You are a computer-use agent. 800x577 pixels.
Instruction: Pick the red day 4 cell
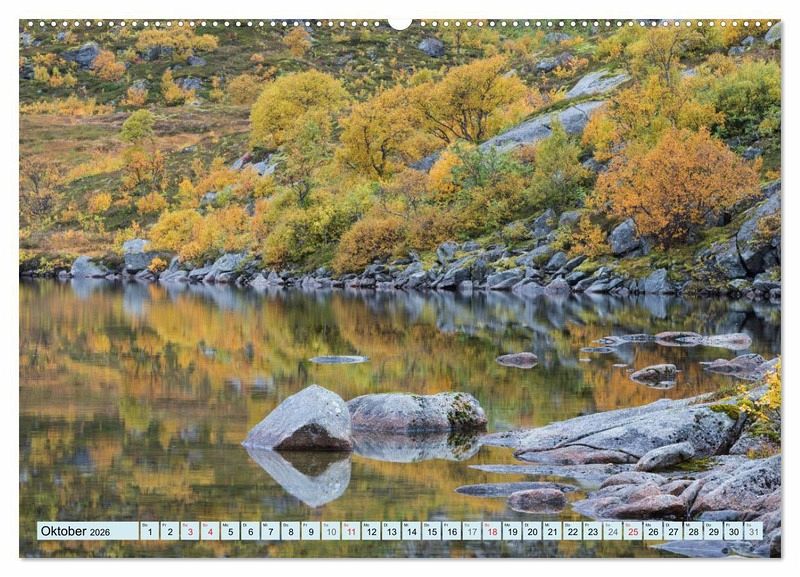tap(210, 531)
